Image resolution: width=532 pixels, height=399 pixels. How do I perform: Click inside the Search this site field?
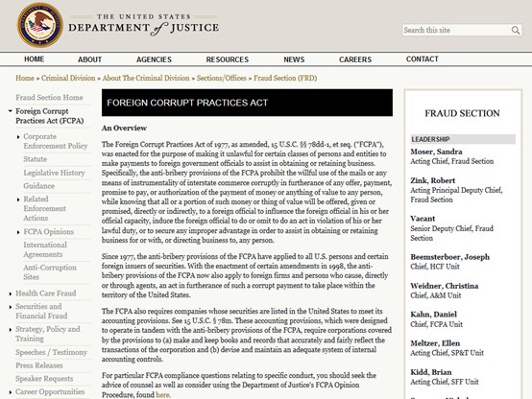(x=457, y=30)
